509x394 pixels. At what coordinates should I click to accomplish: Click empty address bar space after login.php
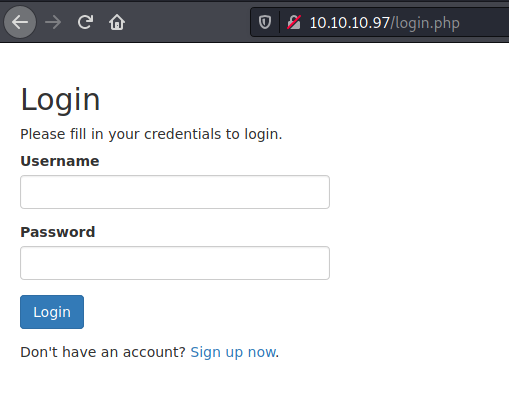pos(485,23)
